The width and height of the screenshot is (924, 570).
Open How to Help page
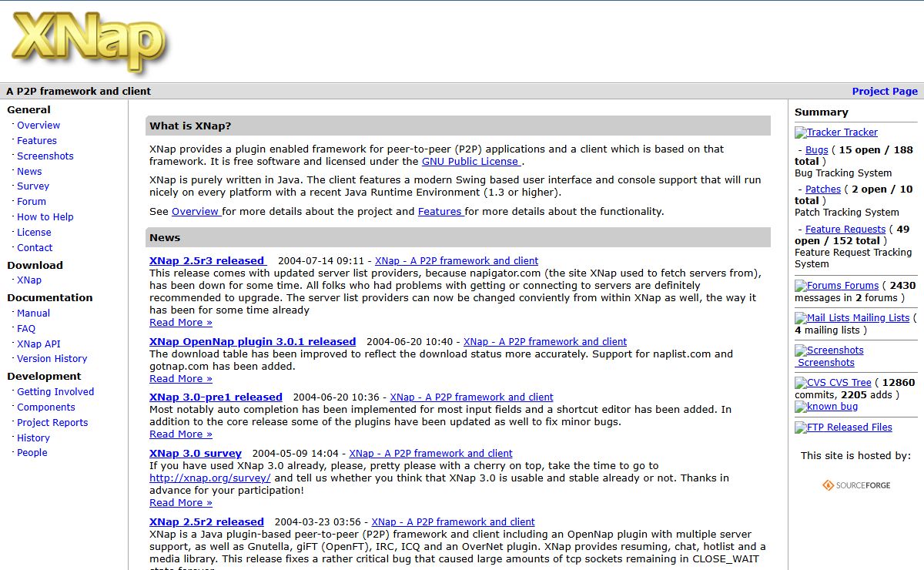pos(45,217)
